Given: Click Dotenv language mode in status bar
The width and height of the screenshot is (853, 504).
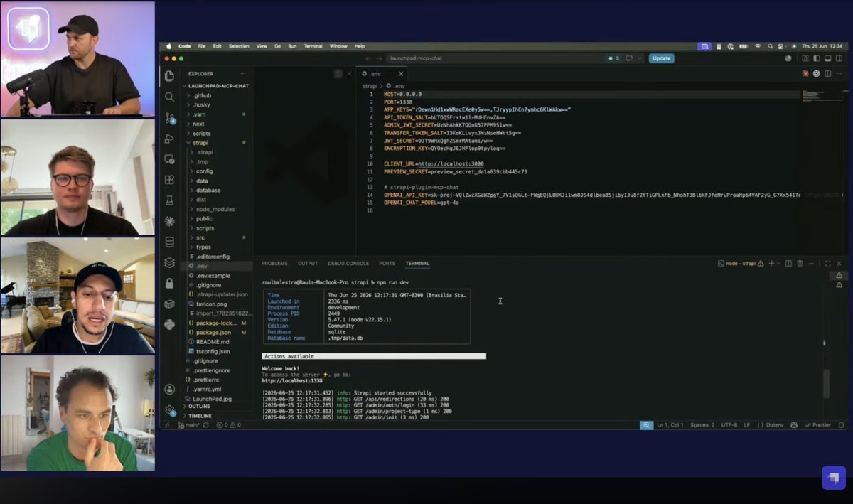Looking at the screenshot, I should 770,424.
